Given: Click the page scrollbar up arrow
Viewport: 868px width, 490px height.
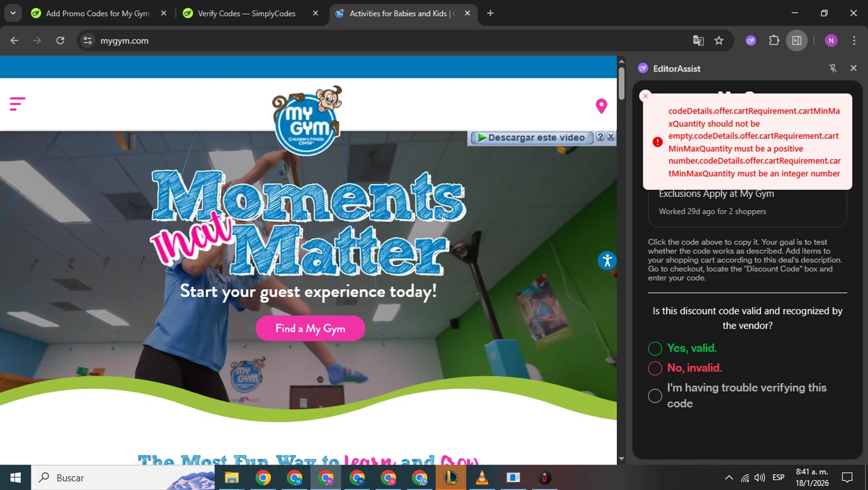Looking at the screenshot, I should click(x=621, y=61).
